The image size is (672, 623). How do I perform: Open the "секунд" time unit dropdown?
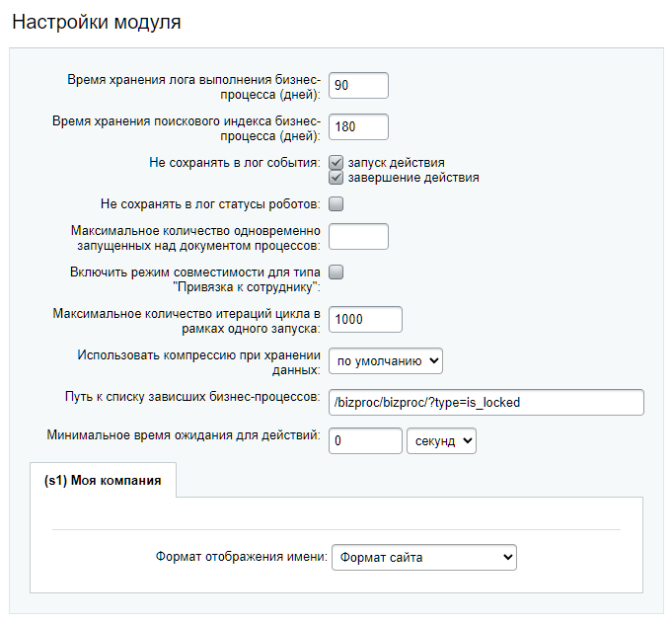(441, 440)
